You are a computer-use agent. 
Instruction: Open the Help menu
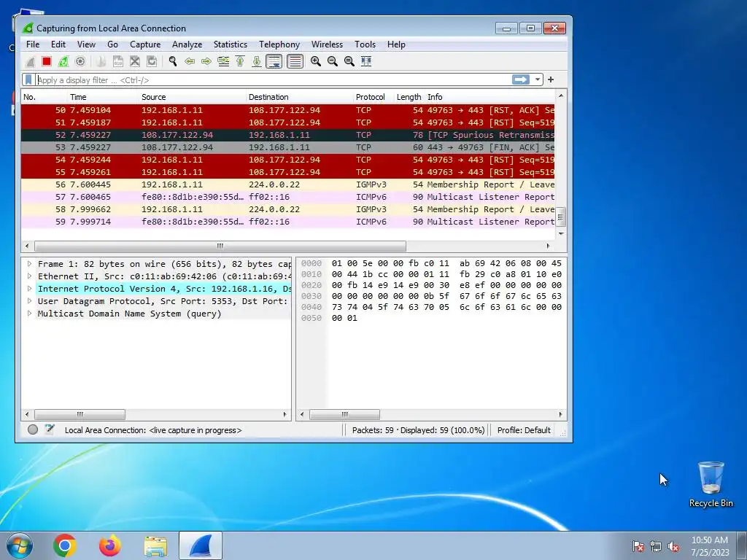[x=396, y=44]
